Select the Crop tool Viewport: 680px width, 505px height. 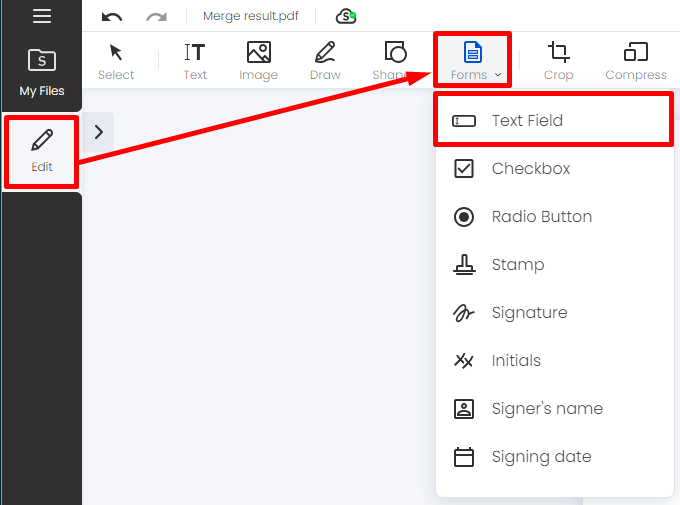(559, 61)
